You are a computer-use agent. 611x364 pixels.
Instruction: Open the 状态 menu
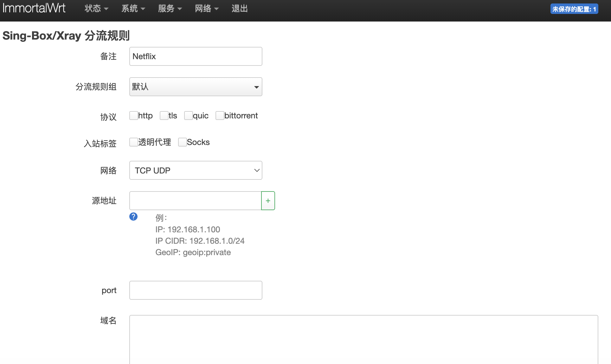(96, 9)
